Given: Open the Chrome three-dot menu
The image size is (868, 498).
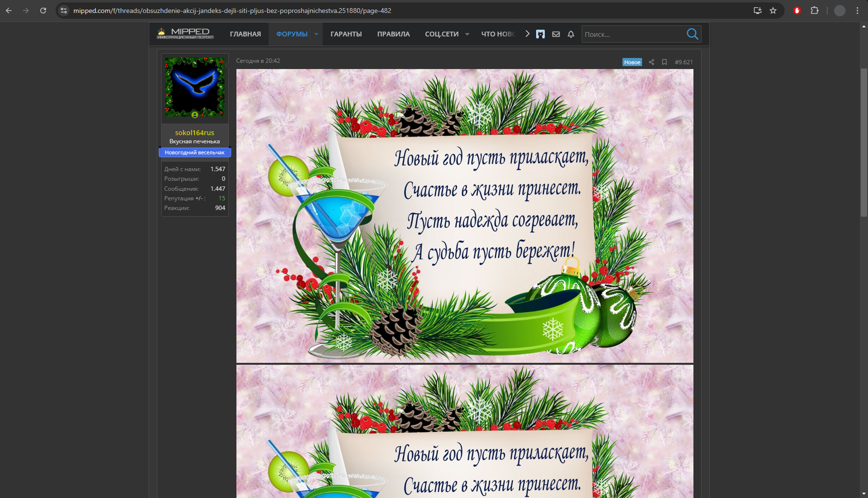Looking at the screenshot, I should click(x=857, y=11).
